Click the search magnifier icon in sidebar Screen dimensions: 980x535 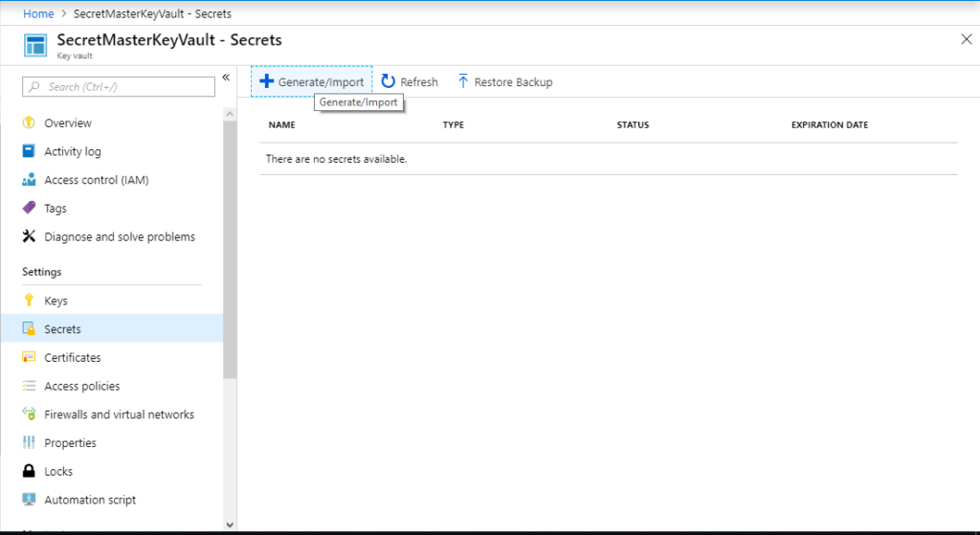pyautogui.click(x=34, y=86)
